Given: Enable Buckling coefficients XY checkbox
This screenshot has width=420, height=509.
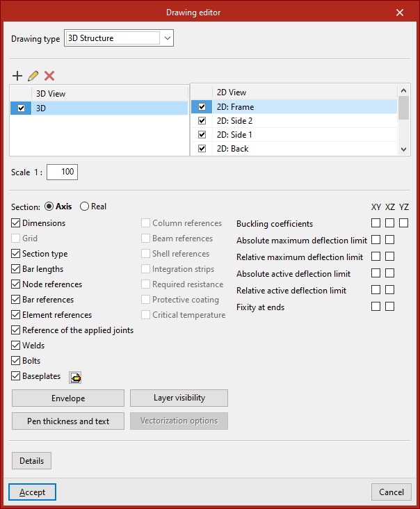Looking at the screenshot, I should tap(376, 223).
